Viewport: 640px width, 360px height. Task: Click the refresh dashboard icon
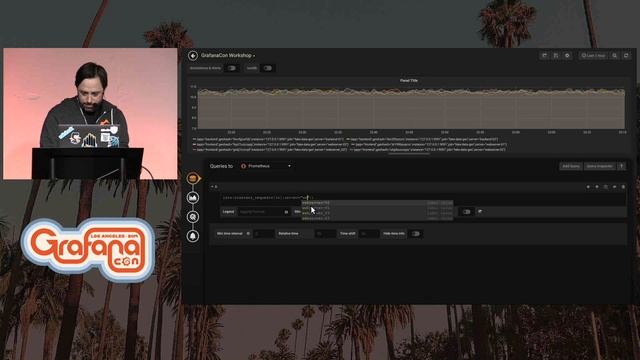[x=626, y=56]
